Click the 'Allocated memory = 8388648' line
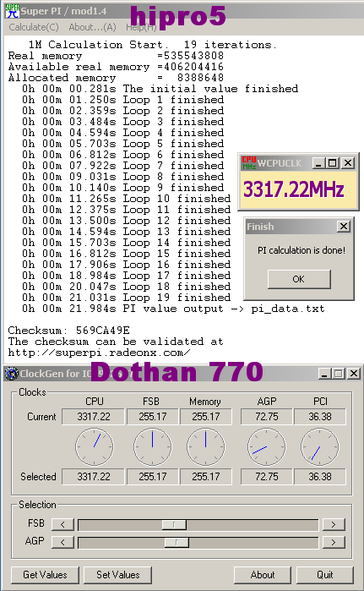The width and height of the screenshot is (364, 591). [116, 78]
